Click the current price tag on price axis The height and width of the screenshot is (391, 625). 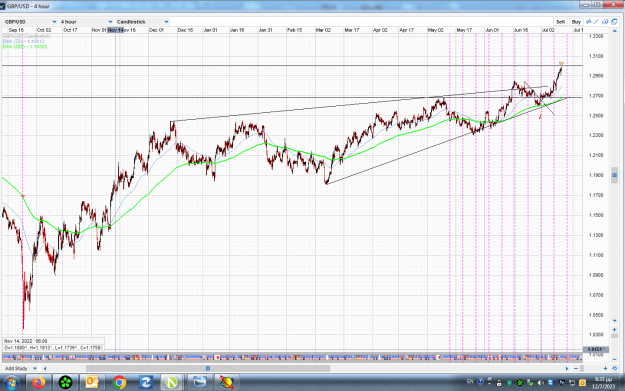coord(596,350)
